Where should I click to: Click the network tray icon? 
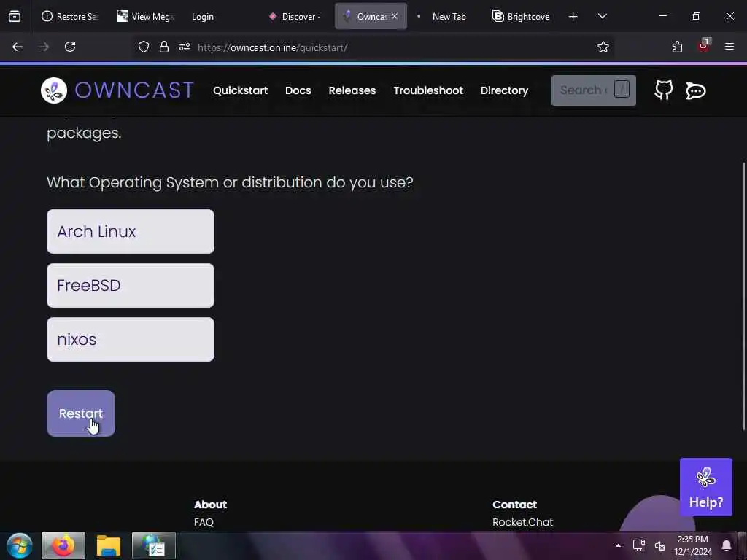[x=639, y=545]
